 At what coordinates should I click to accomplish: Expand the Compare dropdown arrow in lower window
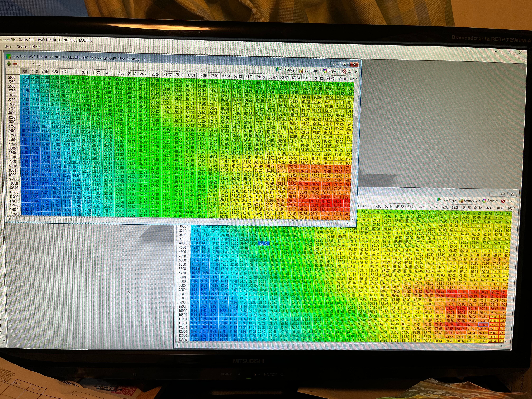[x=479, y=201]
